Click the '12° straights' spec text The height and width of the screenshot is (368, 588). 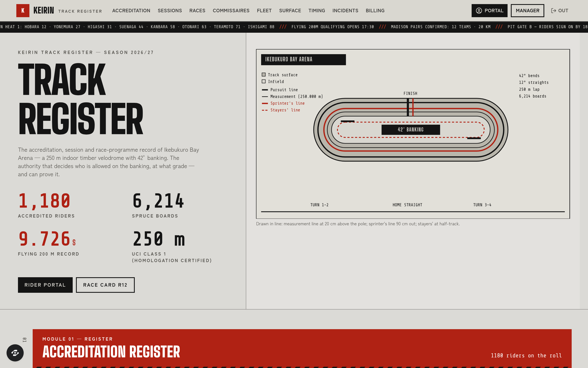point(534,83)
